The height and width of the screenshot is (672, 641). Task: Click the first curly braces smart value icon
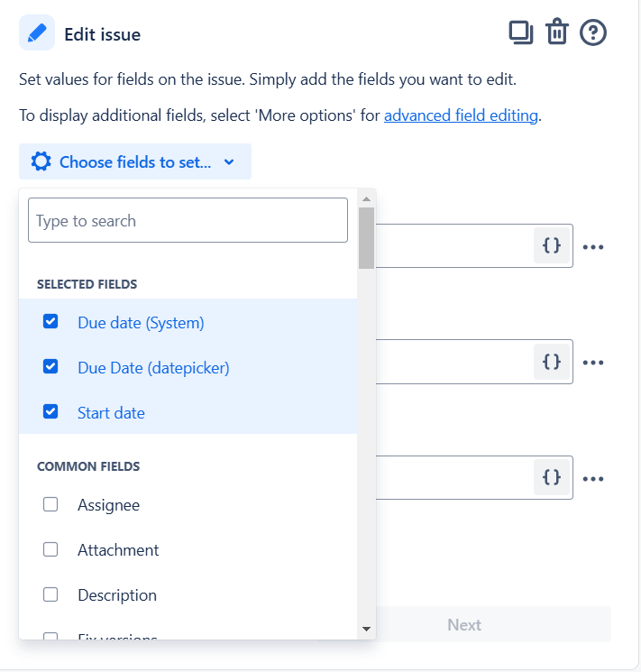tap(552, 245)
